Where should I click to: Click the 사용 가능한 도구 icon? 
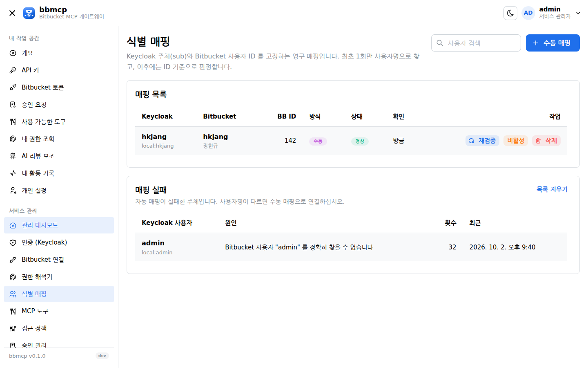(13, 122)
